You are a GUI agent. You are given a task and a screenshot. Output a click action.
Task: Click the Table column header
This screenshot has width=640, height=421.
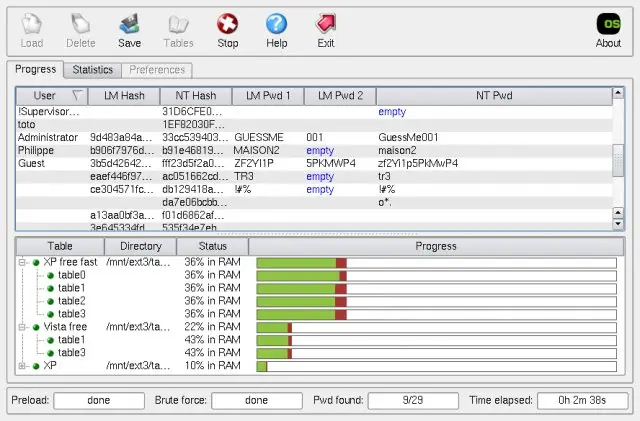pyautogui.click(x=60, y=246)
